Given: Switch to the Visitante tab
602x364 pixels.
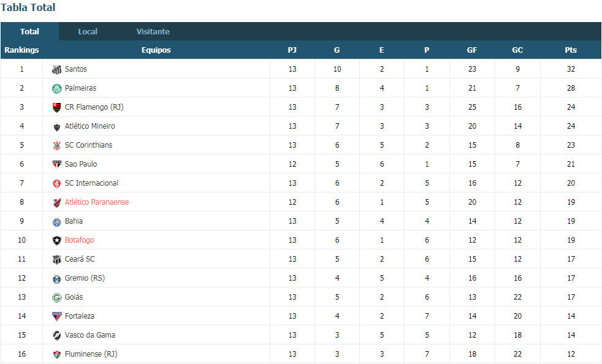Looking at the screenshot, I should [153, 31].
